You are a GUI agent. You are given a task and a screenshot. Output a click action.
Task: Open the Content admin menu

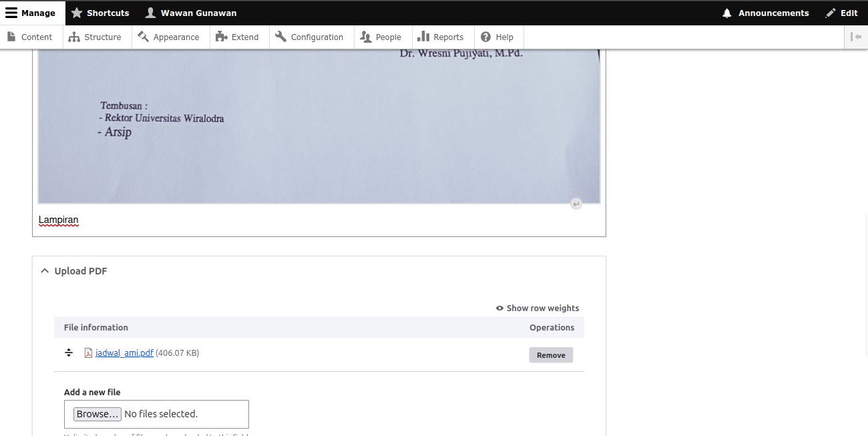(30, 37)
